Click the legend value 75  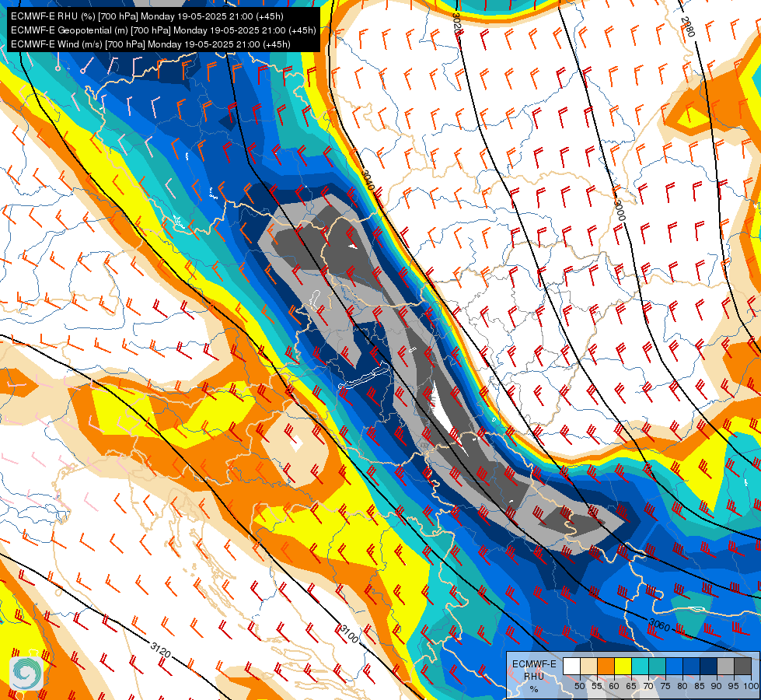click(x=665, y=686)
